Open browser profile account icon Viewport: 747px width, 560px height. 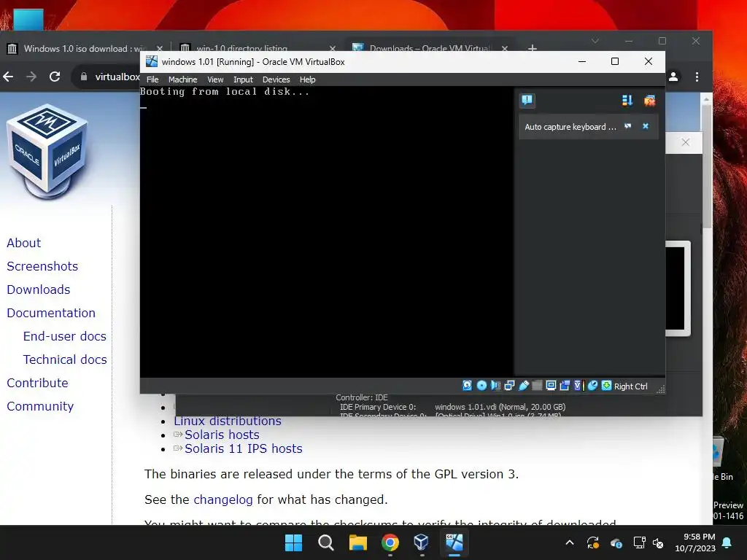pyautogui.click(x=673, y=76)
